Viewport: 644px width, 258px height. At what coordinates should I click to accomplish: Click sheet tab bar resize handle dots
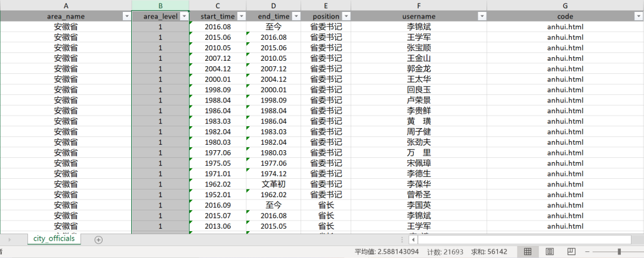coord(402,240)
